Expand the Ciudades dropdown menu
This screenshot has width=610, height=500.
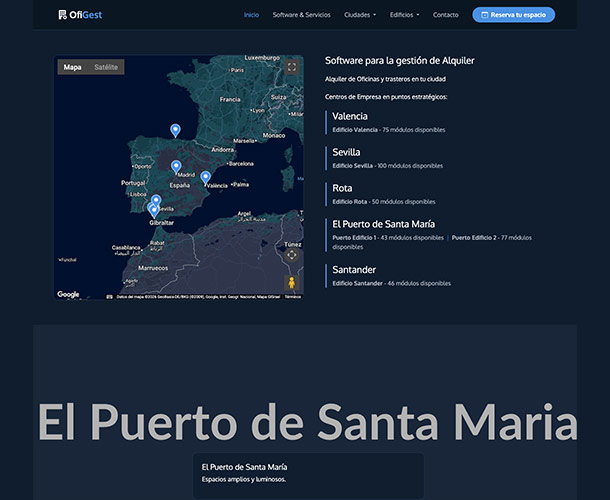click(x=360, y=15)
